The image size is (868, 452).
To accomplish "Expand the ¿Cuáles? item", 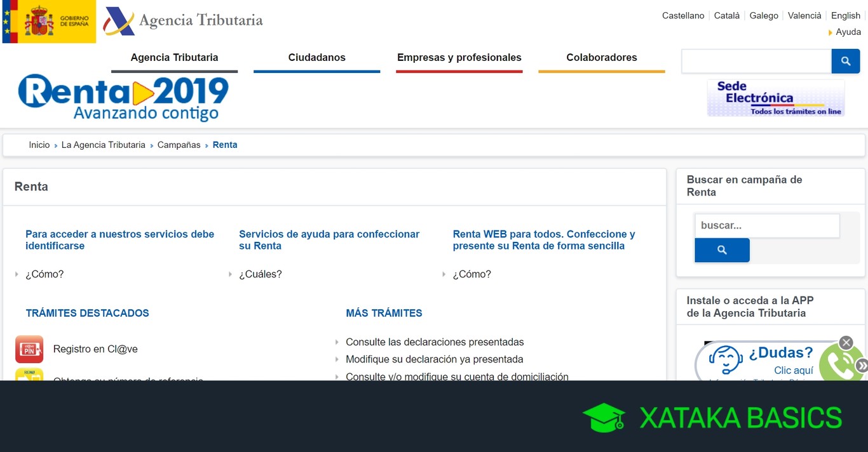I will pyautogui.click(x=261, y=274).
